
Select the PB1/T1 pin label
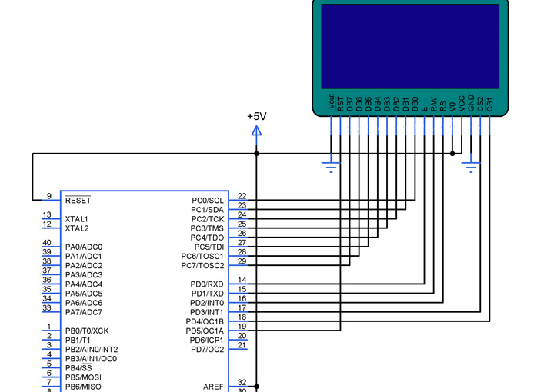pos(78,341)
